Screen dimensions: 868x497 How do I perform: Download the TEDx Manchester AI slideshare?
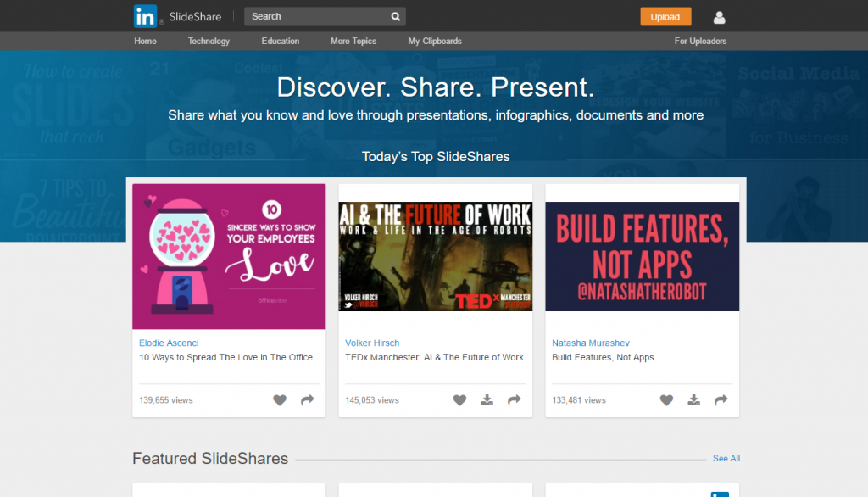(x=487, y=400)
